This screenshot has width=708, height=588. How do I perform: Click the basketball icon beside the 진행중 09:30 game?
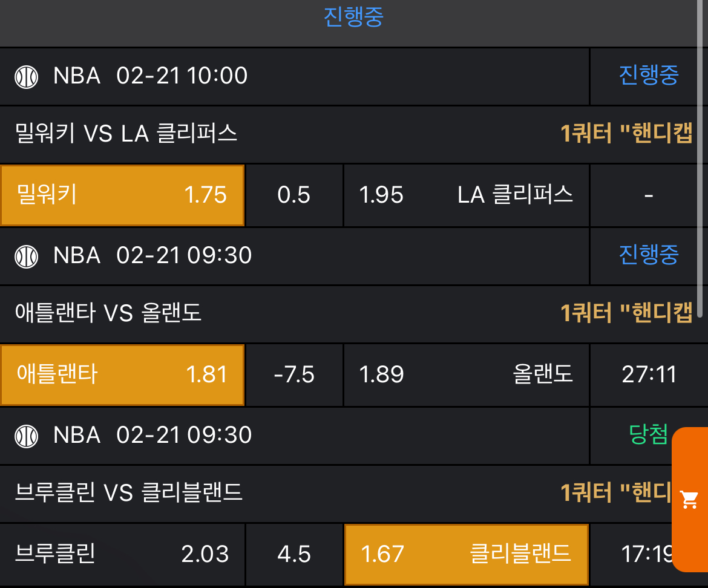[x=27, y=256]
